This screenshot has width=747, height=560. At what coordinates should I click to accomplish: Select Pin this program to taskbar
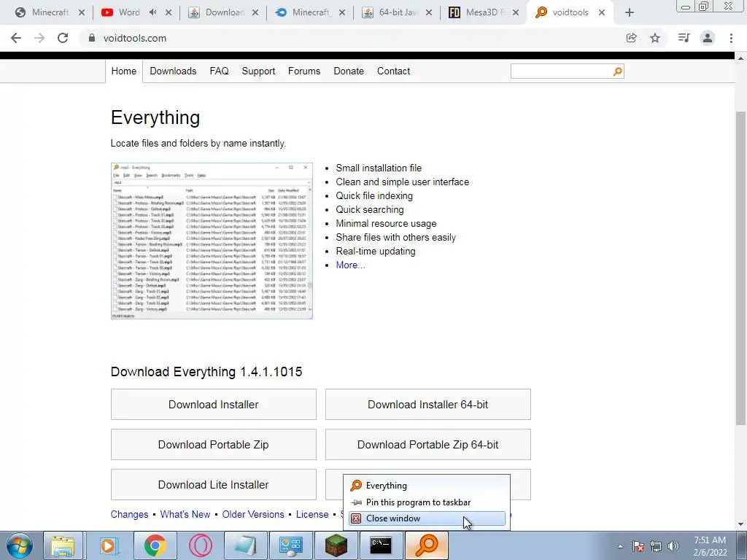tap(427, 502)
